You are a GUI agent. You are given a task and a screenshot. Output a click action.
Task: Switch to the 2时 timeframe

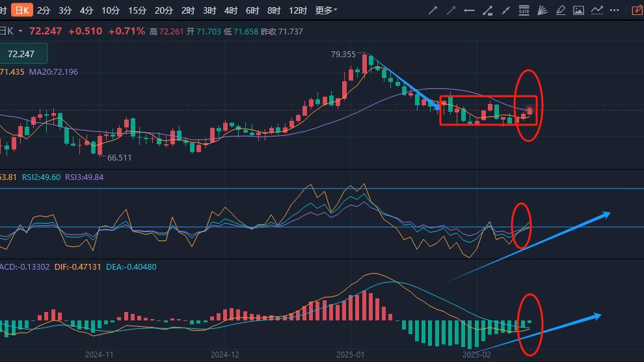pyautogui.click(x=188, y=10)
